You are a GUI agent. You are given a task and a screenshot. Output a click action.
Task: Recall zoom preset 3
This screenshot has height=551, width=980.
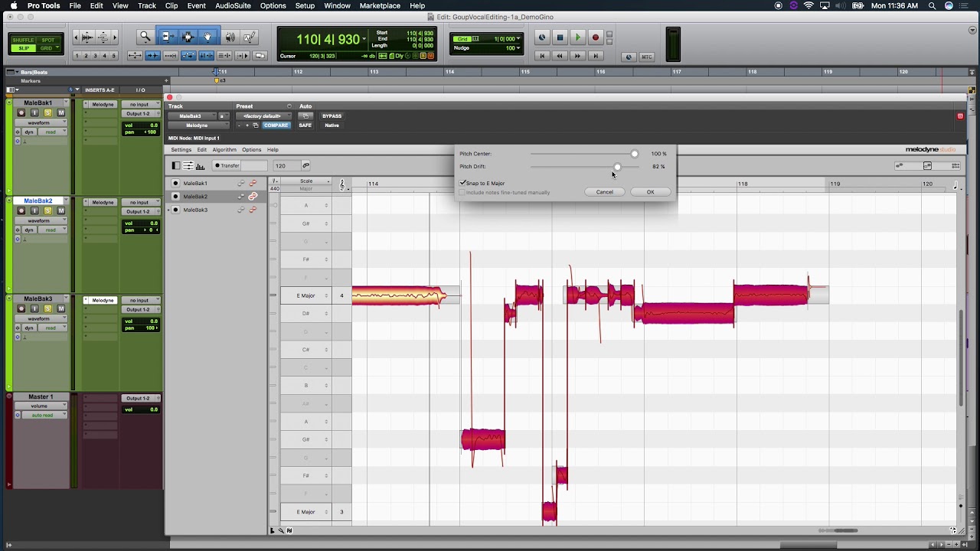click(x=96, y=56)
